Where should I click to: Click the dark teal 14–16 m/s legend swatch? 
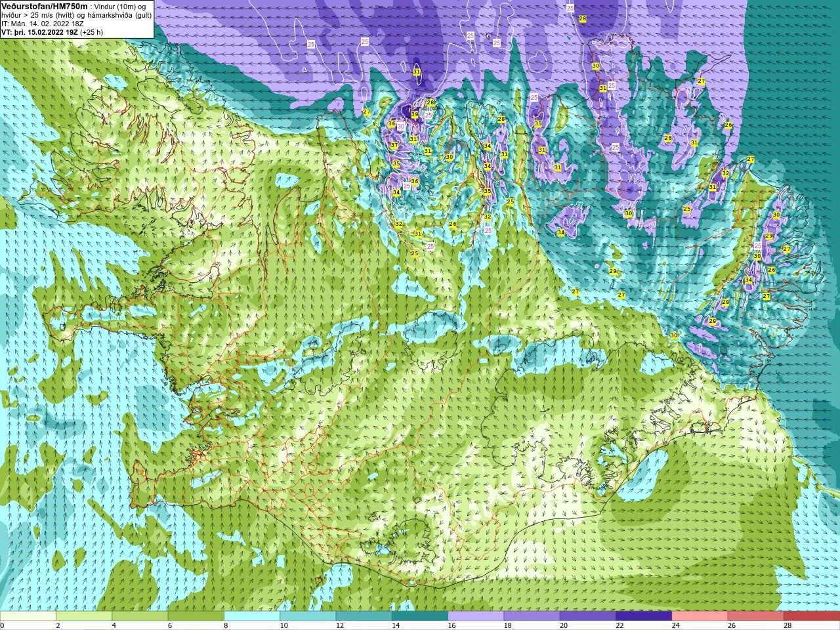(420, 616)
